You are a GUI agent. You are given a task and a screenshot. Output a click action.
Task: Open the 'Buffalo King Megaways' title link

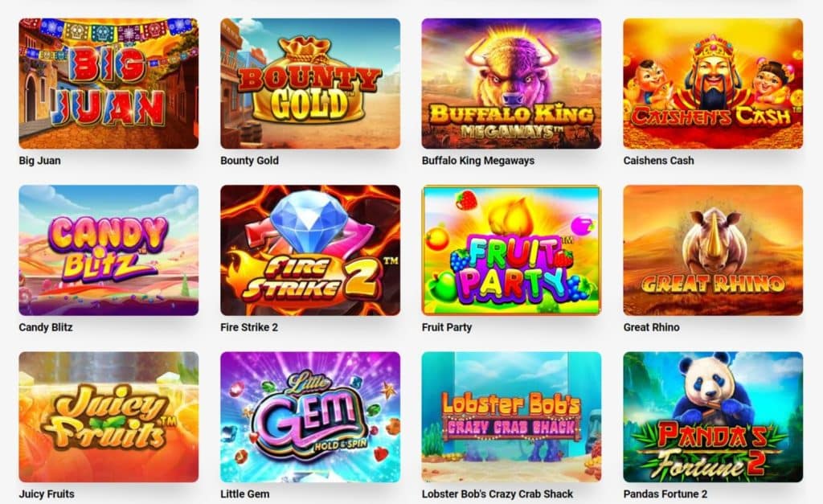[478, 161]
